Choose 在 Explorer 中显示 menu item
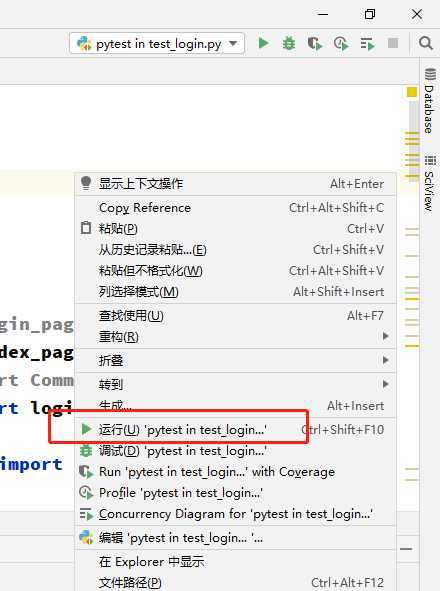Screen dimensions: 440x591 (235, 562)
